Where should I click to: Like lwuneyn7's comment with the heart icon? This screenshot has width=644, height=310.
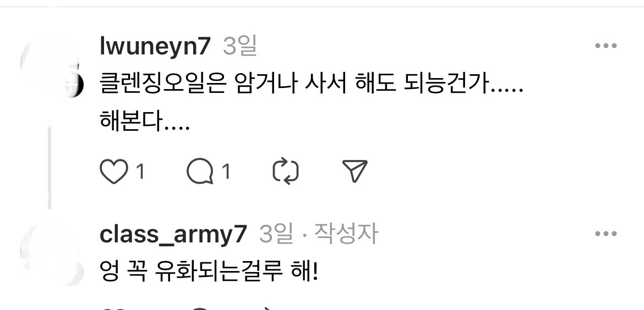(x=114, y=172)
